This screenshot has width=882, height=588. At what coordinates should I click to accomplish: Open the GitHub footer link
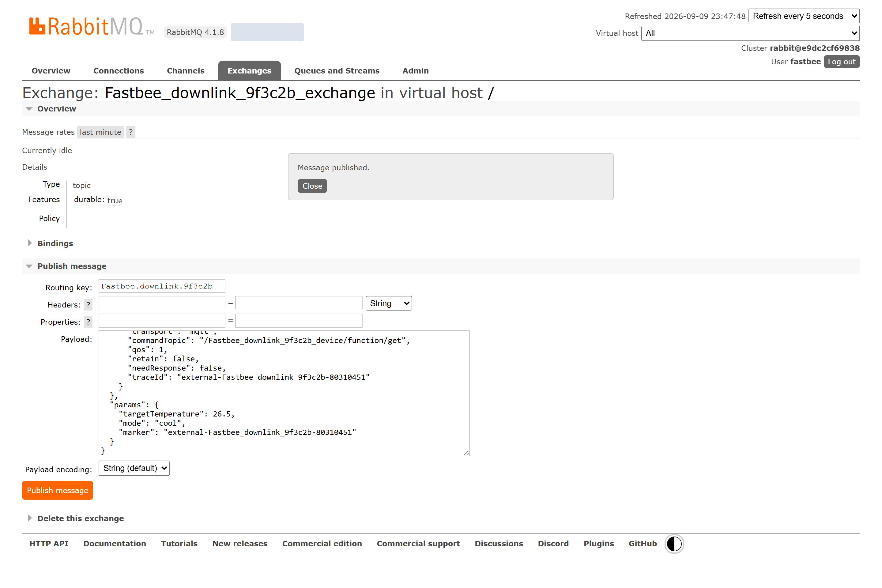pyautogui.click(x=643, y=543)
